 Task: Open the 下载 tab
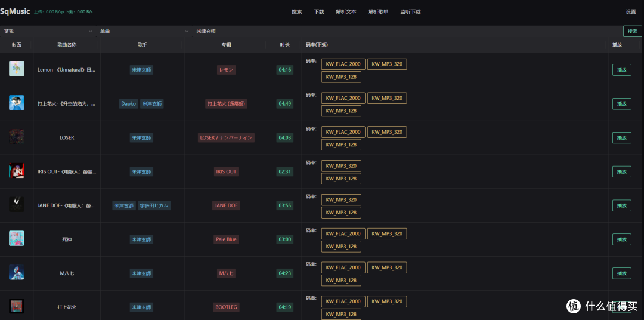click(x=318, y=11)
